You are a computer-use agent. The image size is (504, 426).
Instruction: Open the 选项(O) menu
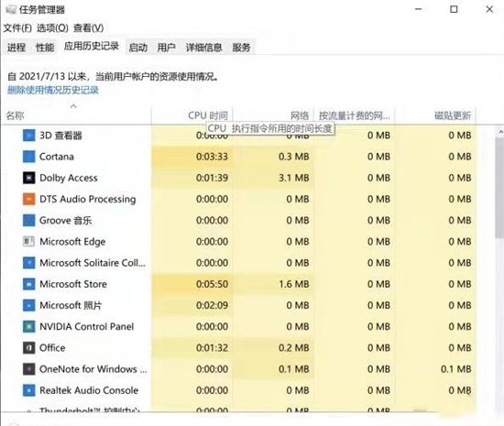pyautogui.click(x=52, y=28)
